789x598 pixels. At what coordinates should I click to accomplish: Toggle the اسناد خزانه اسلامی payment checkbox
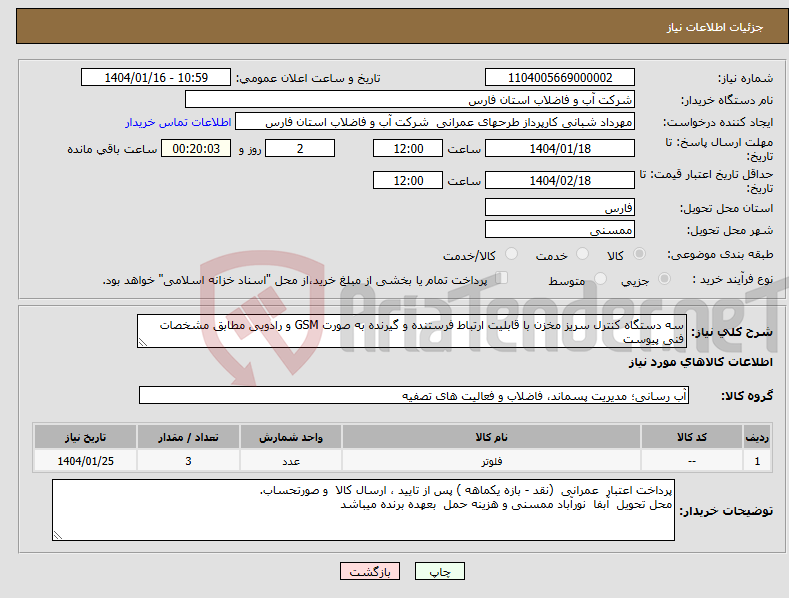502,277
